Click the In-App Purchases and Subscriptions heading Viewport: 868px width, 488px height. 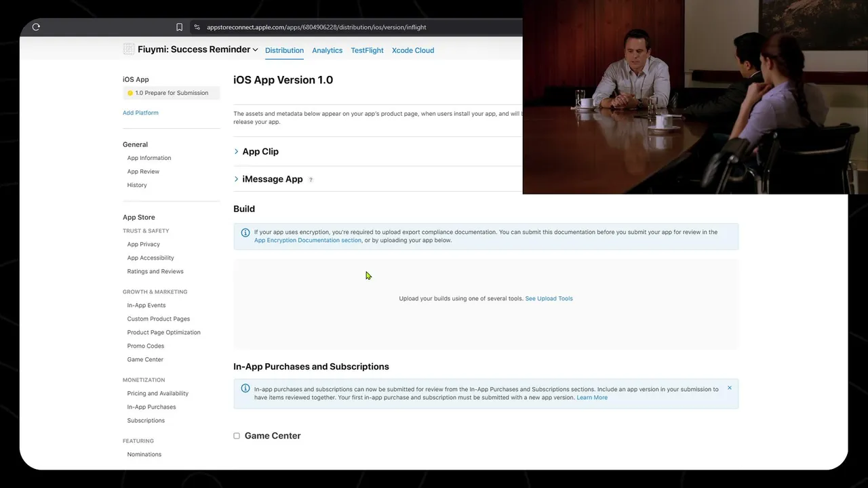coord(311,367)
